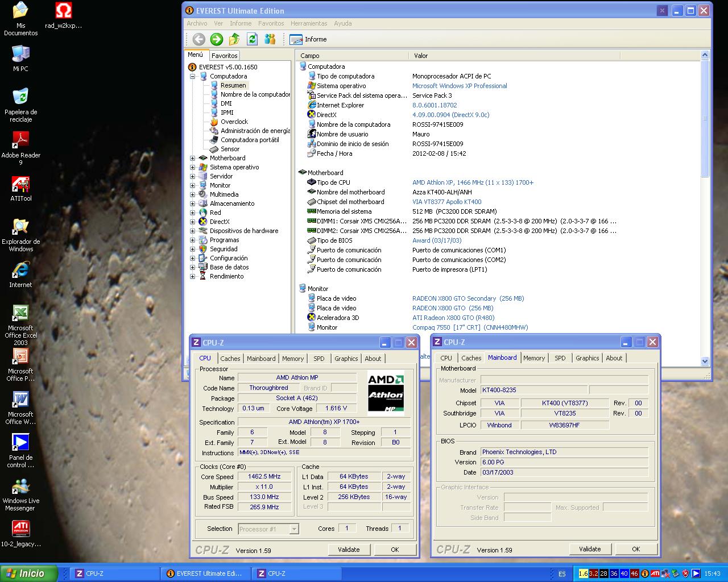728x582 pixels.
Task: Select Resumen item in EVEREST tree
Action: coord(233,85)
